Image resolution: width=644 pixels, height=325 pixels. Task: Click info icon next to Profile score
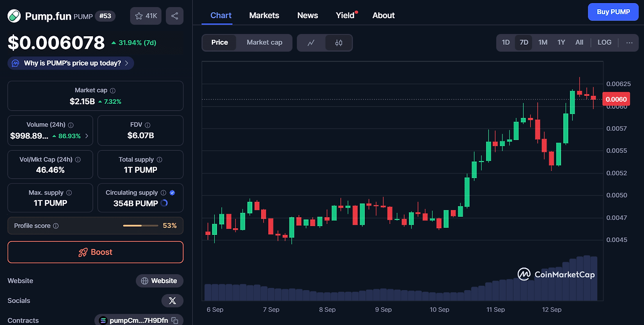click(56, 226)
